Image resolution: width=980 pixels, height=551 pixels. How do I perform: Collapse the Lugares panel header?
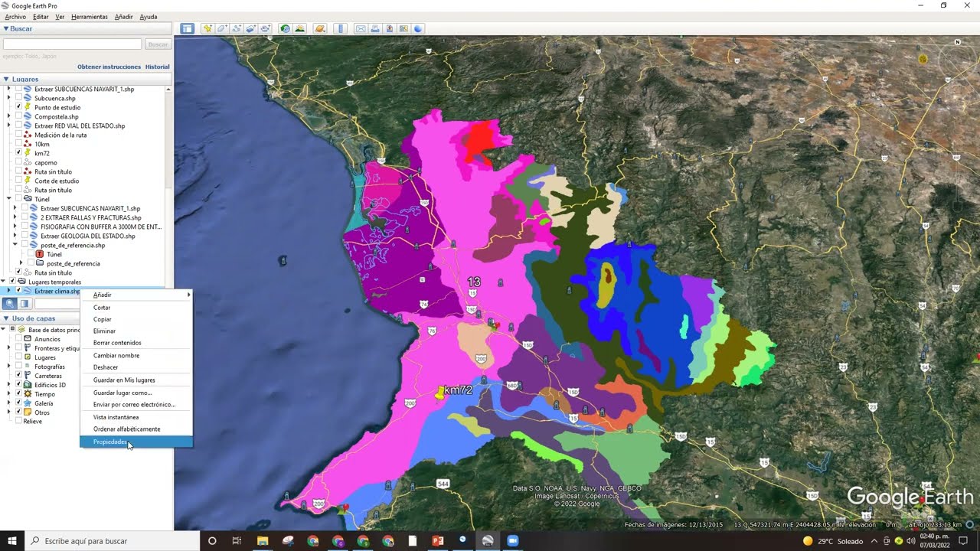6,79
